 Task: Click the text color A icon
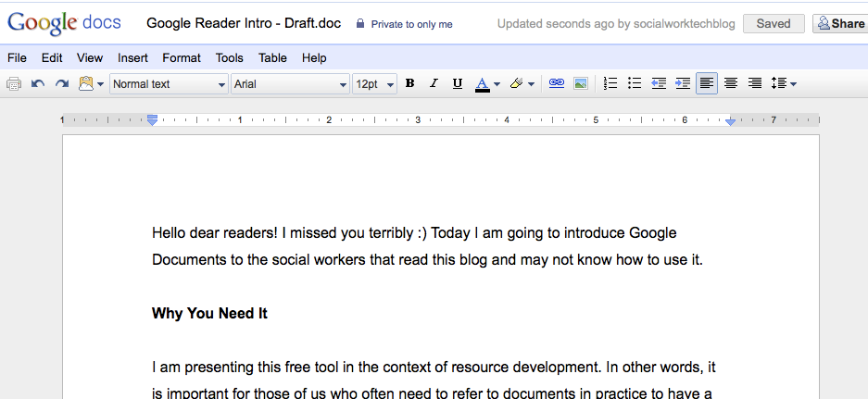tap(482, 84)
